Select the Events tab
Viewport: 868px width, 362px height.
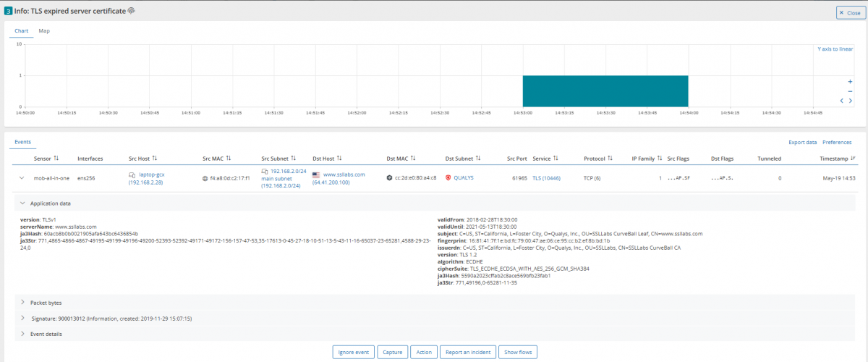point(23,143)
